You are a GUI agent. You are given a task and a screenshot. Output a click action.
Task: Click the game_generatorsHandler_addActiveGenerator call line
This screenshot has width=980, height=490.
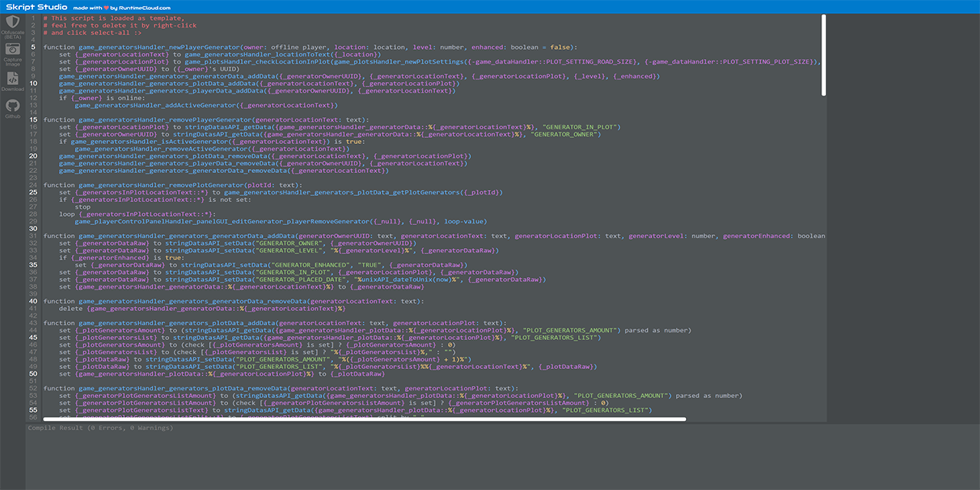pos(206,105)
